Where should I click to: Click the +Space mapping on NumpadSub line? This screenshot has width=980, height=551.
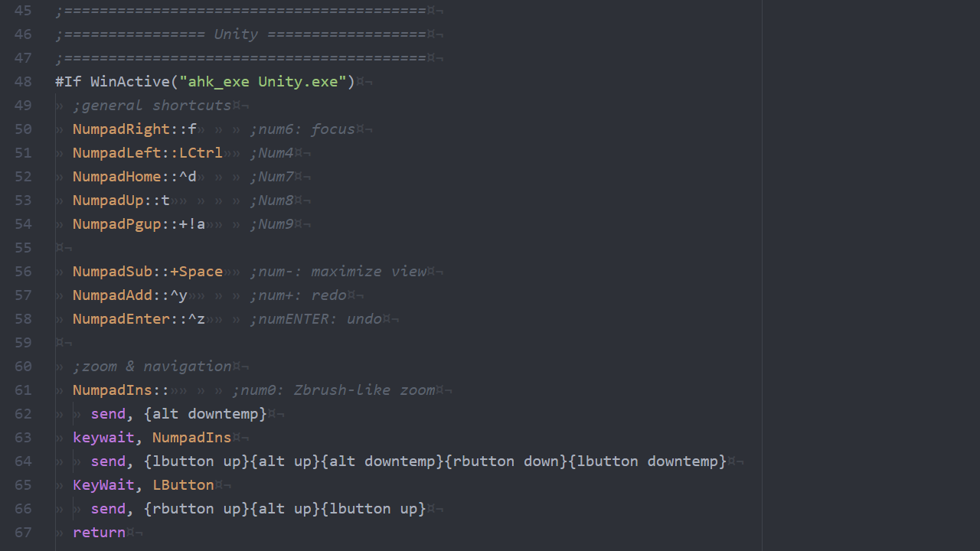(196, 272)
